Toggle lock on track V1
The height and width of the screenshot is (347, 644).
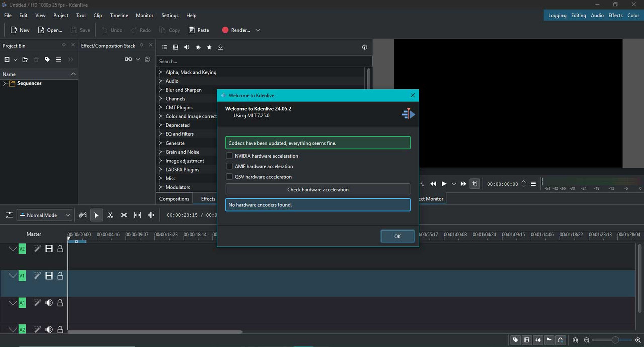click(60, 275)
